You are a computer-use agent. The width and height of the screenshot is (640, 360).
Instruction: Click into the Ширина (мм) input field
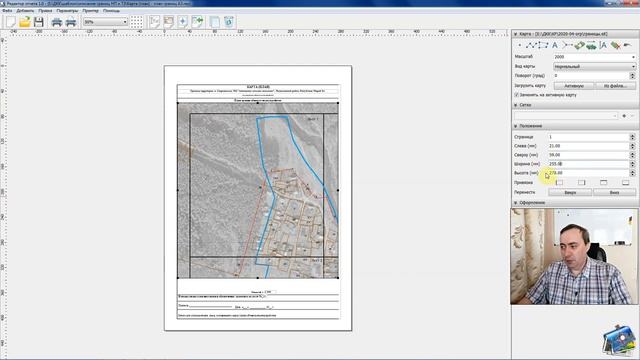click(588, 164)
